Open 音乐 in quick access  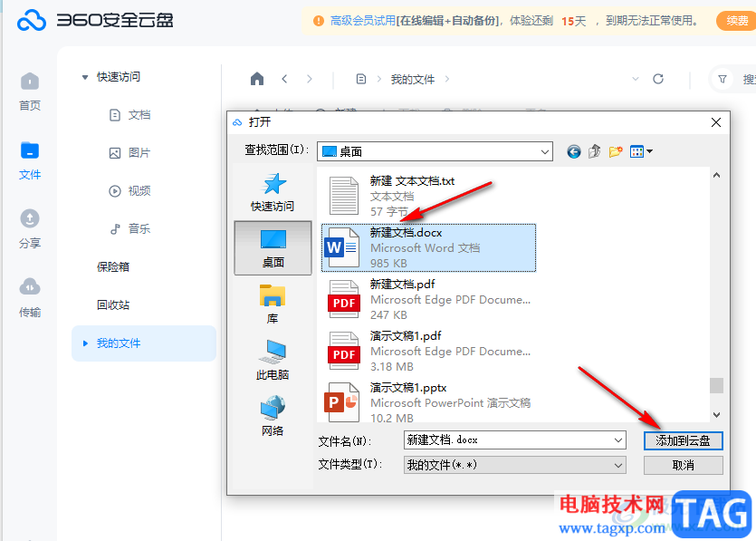point(130,228)
